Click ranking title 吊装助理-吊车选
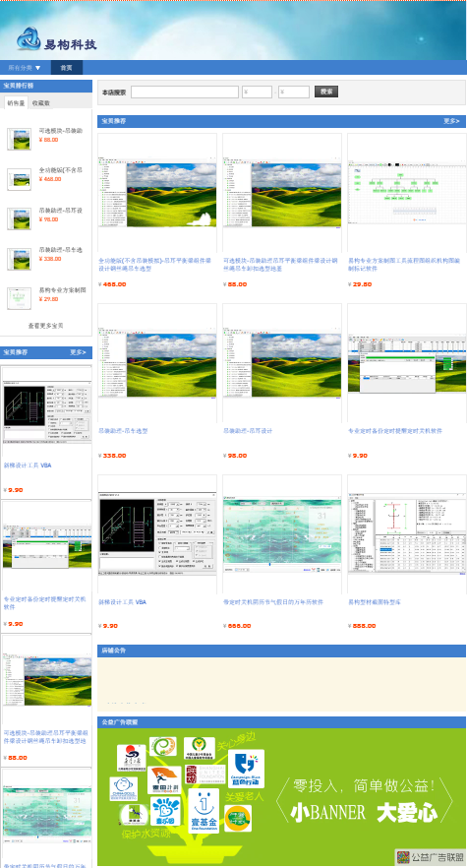Image resolution: width=467 pixels, height=868 pixels. [61, 250]
